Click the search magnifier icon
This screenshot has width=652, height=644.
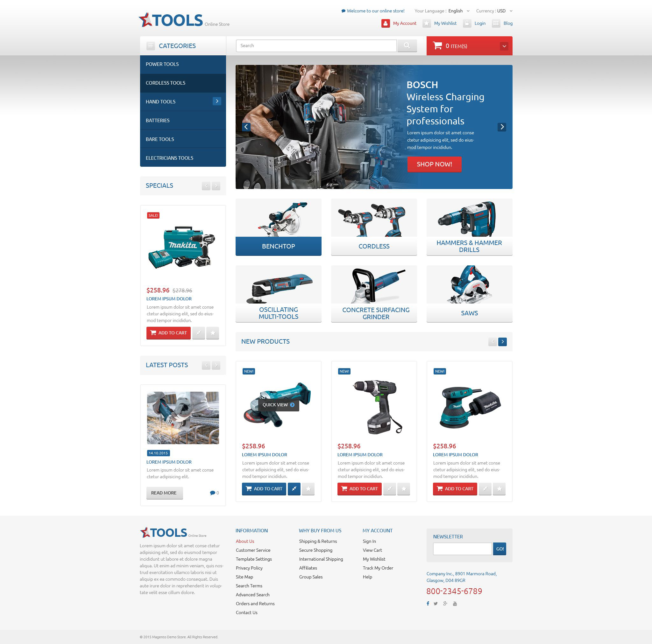pos(407,46)
